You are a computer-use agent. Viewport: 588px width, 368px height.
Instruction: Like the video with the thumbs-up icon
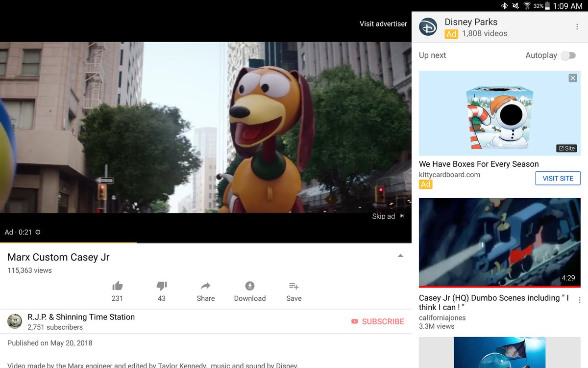pyautogui.click(x=117, y=286)
